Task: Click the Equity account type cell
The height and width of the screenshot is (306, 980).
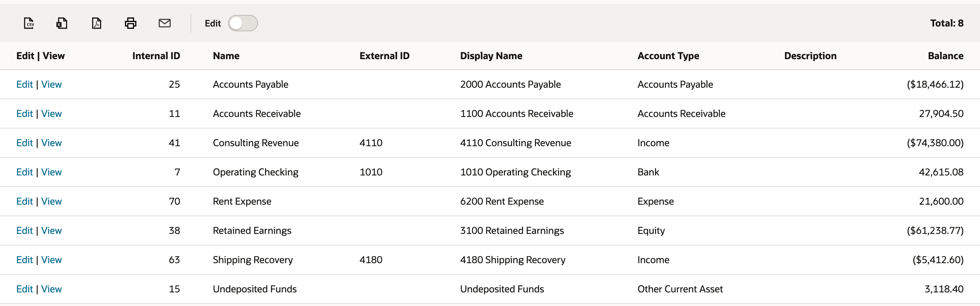Action: (651, 231)
